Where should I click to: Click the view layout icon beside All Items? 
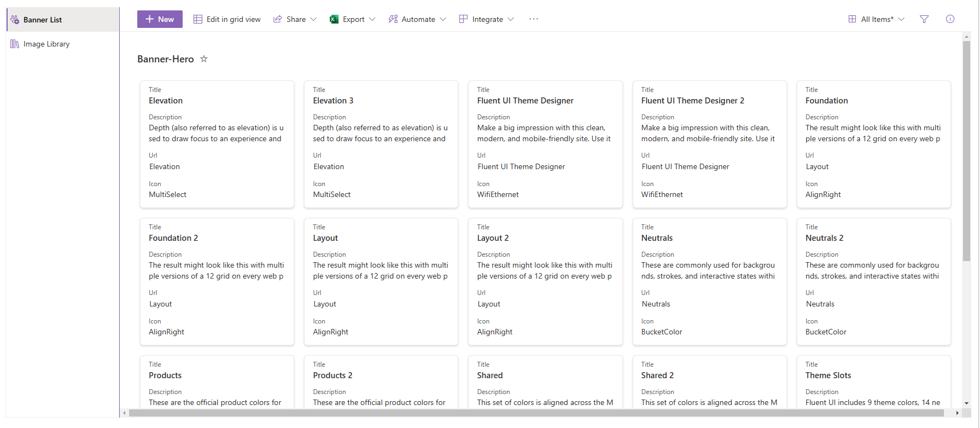[852, 19]
